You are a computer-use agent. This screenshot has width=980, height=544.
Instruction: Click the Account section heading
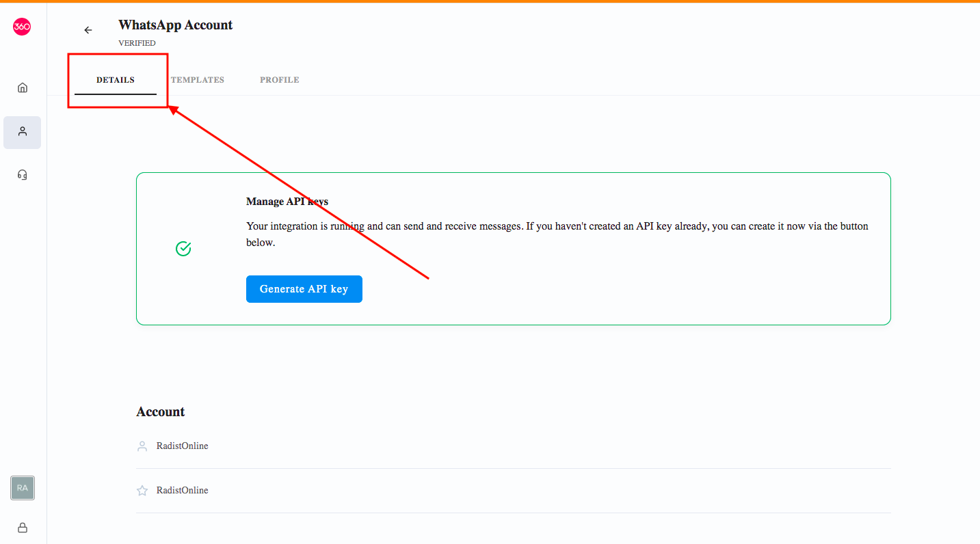161,411
